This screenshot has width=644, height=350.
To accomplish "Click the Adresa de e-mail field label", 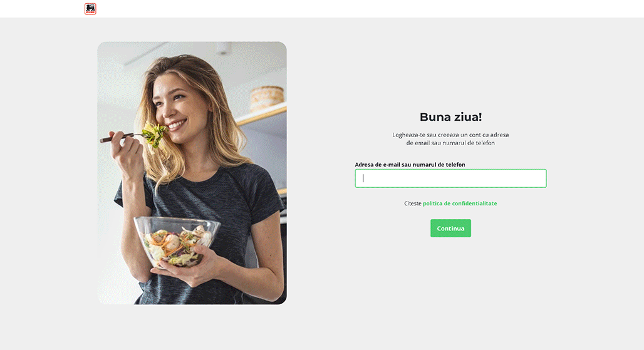I will (410, 165).
